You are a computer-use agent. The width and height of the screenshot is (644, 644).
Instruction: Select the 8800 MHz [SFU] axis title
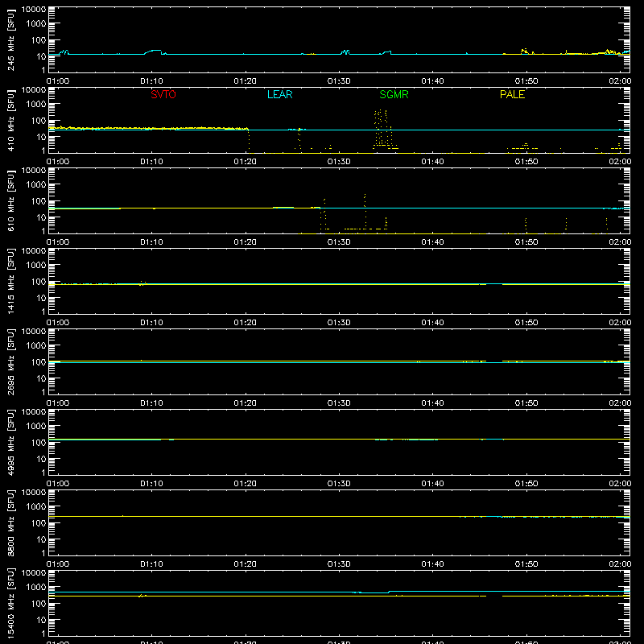(10, 522)
